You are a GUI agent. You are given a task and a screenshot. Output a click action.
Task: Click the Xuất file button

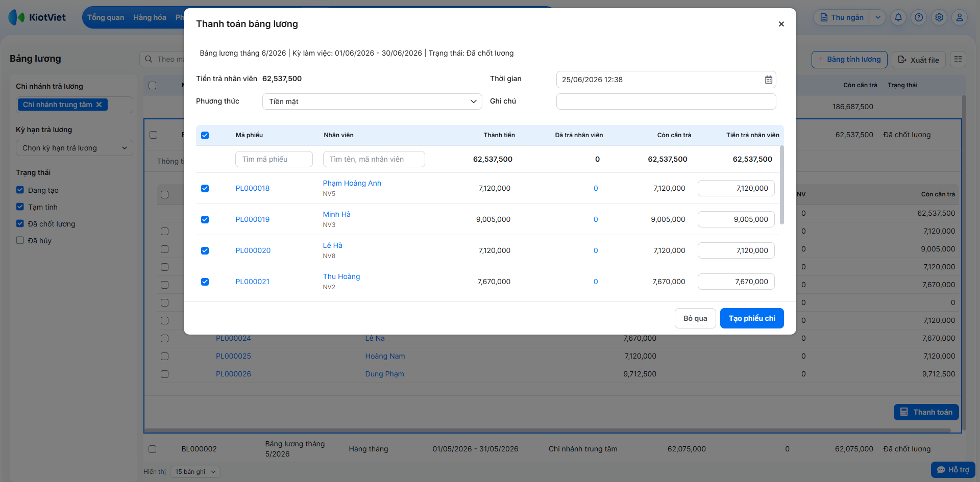pyautogui.click(x=919, y=60)
